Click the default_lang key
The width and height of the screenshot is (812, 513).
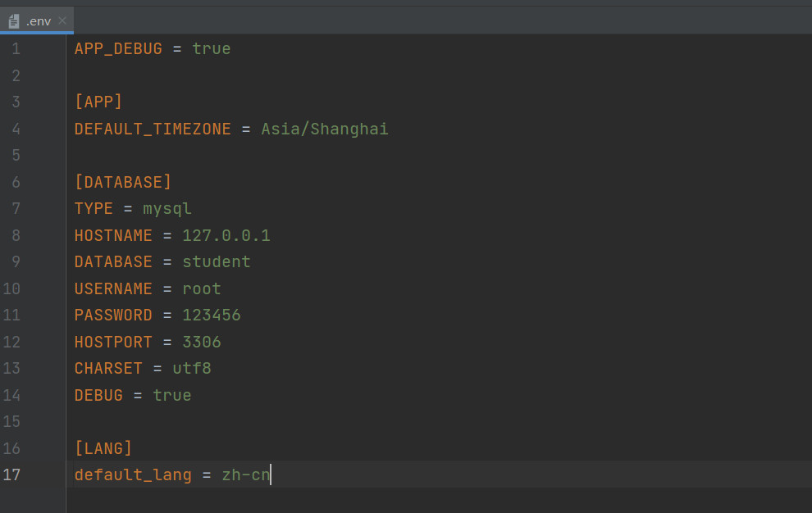[x=133, y=474]
